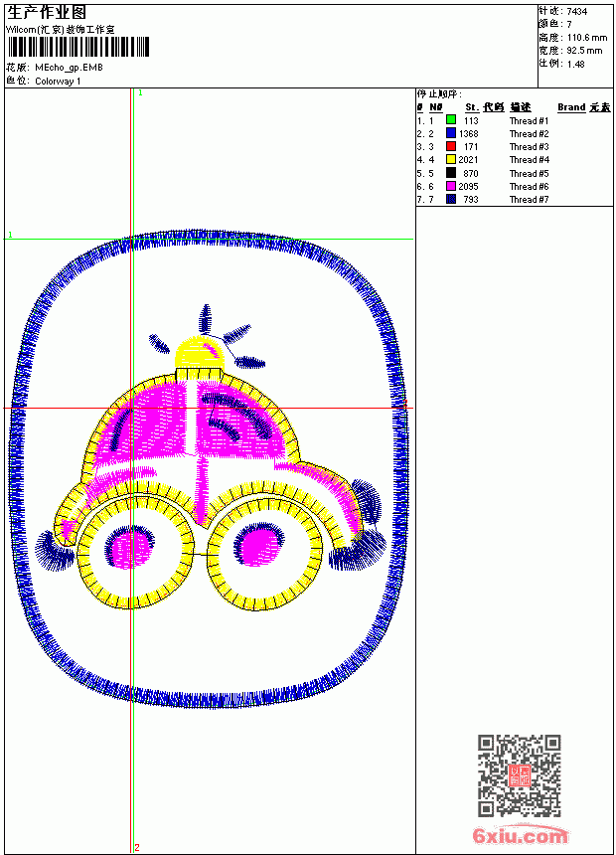Click the dark blue Thread #7 swatch

click(x=451, y=199)
